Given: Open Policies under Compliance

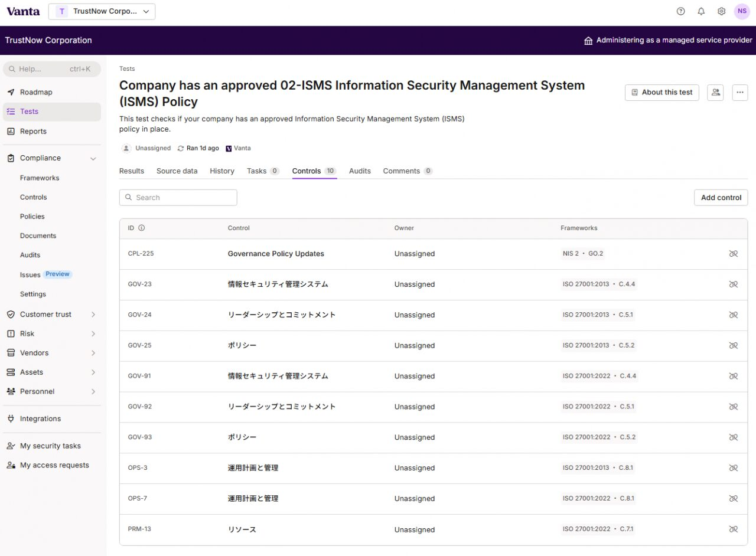Looking at the screenshot, I should click(32, 217).
